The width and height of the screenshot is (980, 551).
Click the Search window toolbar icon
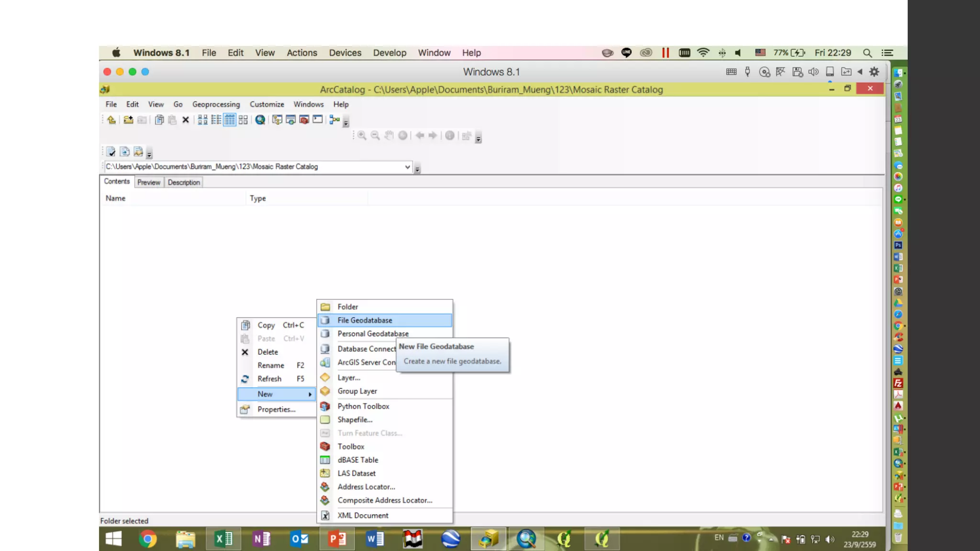coord(290,120)
